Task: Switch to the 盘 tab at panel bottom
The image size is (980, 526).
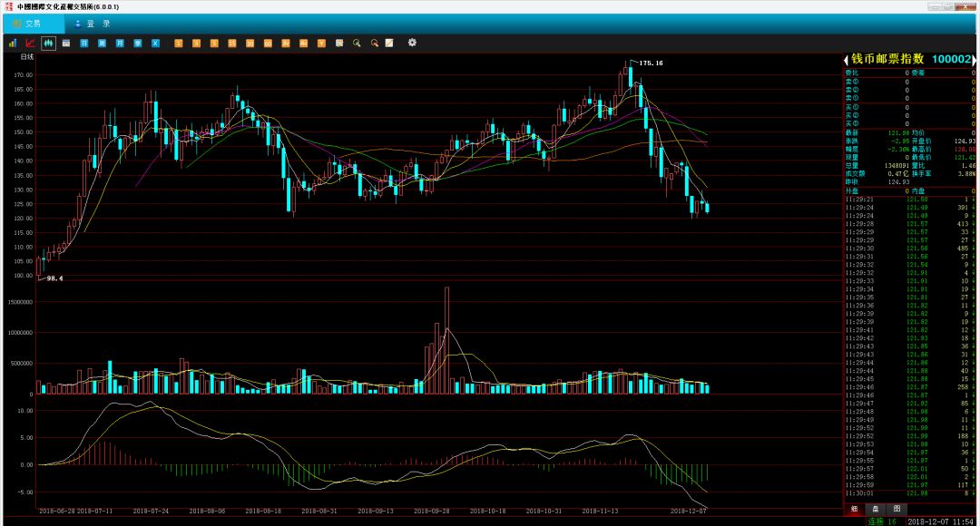Action: coord(875,509)
